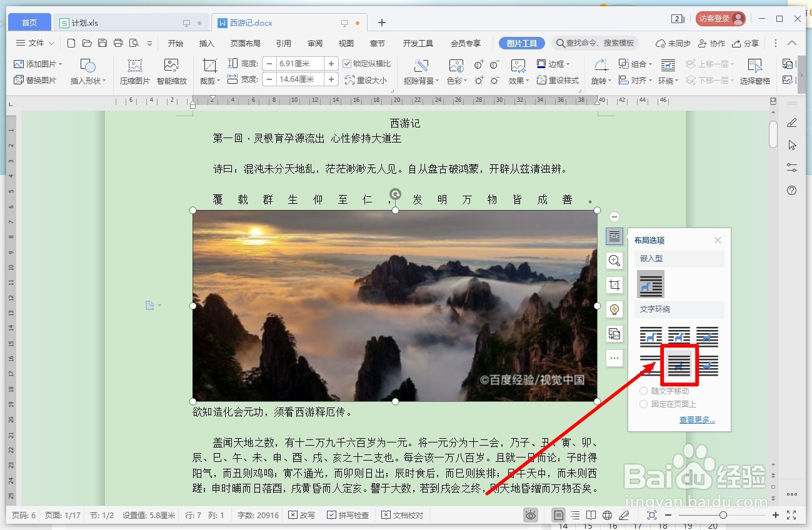Open the 抠除背景 remove background dropdown
The image size is (812, 530).
[x=421, y=81]
